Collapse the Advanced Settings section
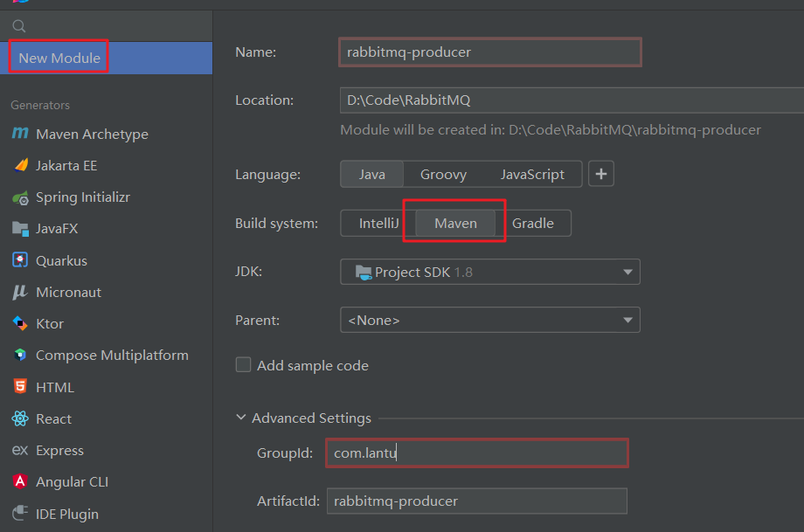 click(x=240, y=418)
